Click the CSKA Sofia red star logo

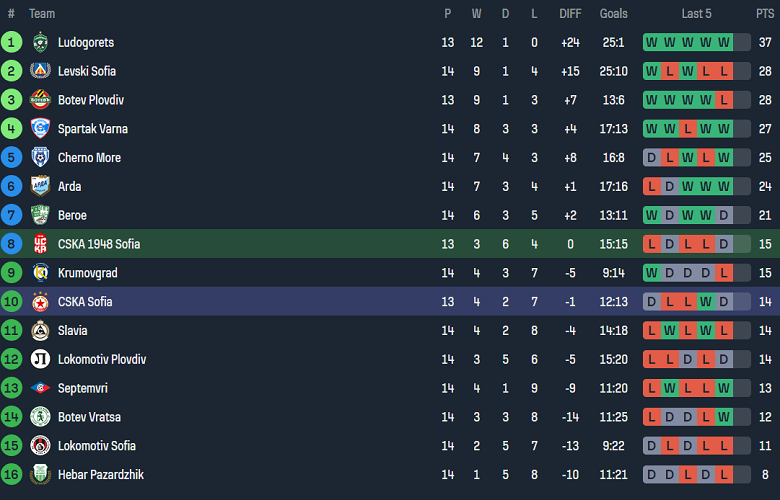[40, 302]
